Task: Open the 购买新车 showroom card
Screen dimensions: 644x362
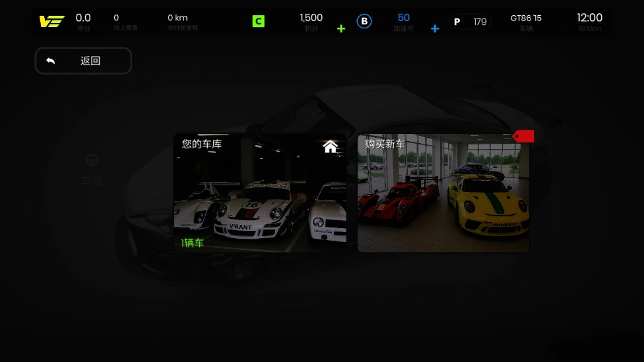Action: (443, 193)
